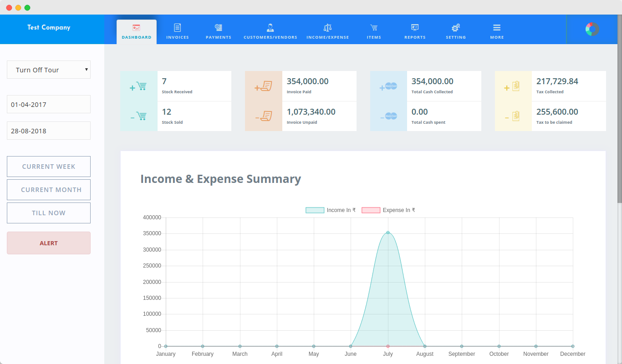The width and height of the screenshot is (622, 364).
Task: Click the 400000 y-axis label
Action: (x=152, y=217)
